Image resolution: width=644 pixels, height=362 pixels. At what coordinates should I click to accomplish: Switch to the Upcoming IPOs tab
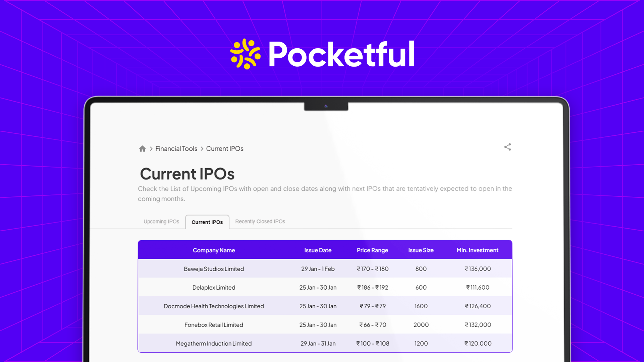[x=161, y=221]
